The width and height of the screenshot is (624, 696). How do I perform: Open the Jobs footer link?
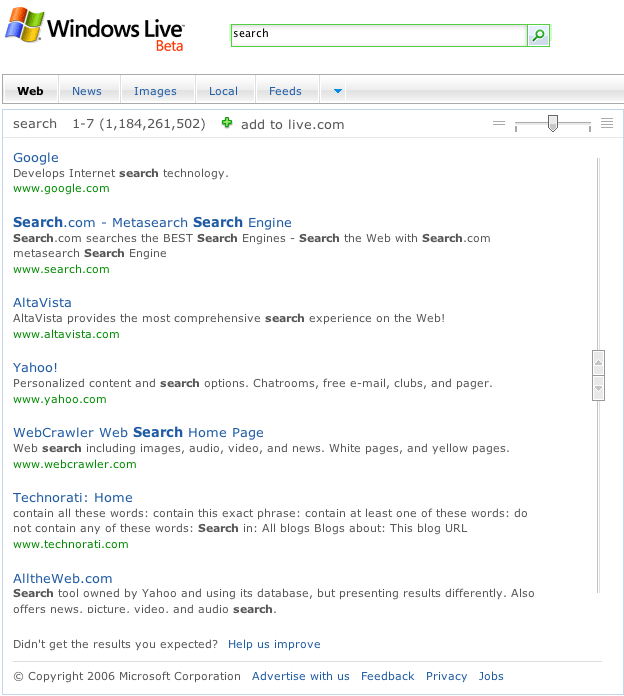click(491, 676)
